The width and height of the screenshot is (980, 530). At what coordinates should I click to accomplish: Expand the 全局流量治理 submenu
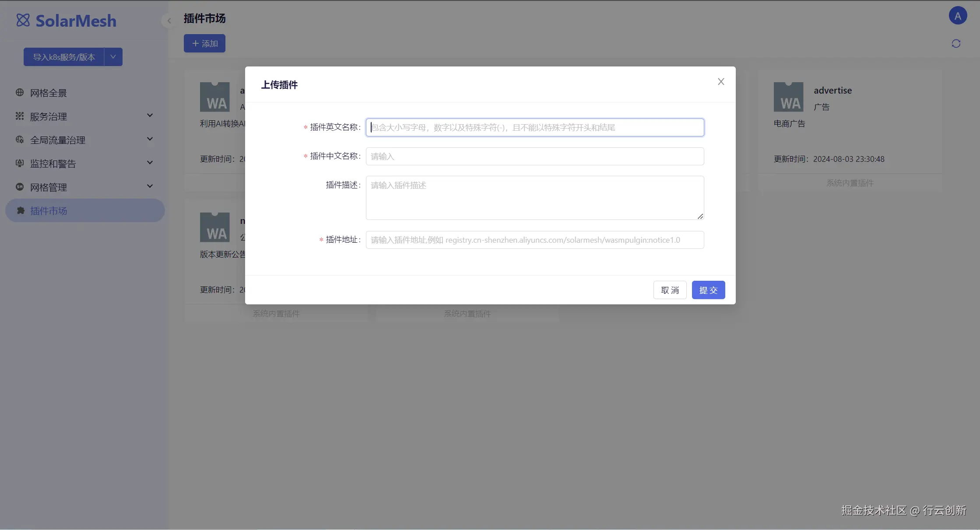150,139
